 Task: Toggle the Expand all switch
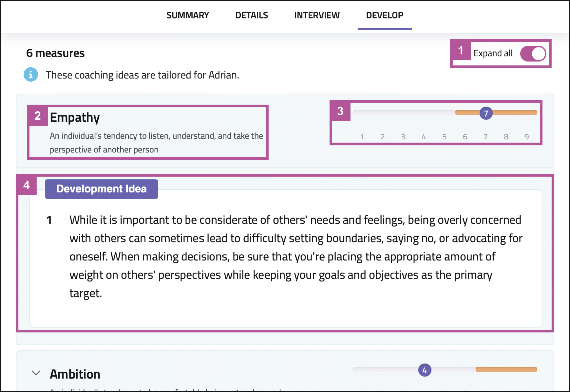[x=533, y=54]
